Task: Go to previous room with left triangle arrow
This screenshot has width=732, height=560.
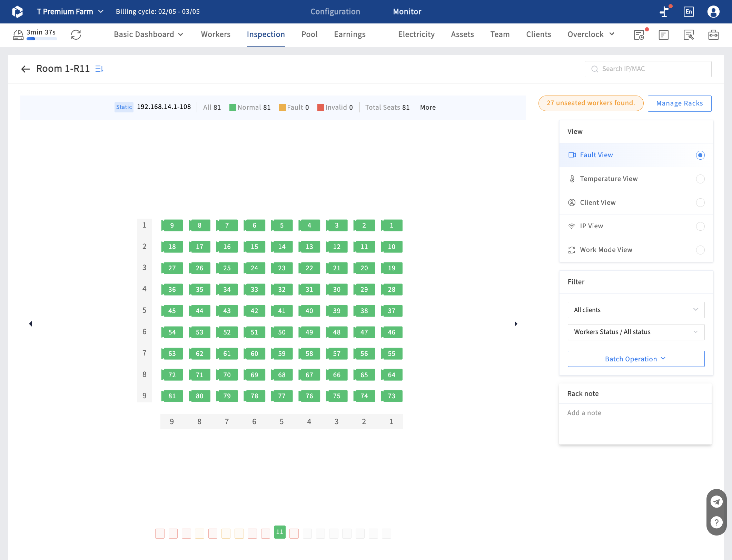Action: coord(30,324)
